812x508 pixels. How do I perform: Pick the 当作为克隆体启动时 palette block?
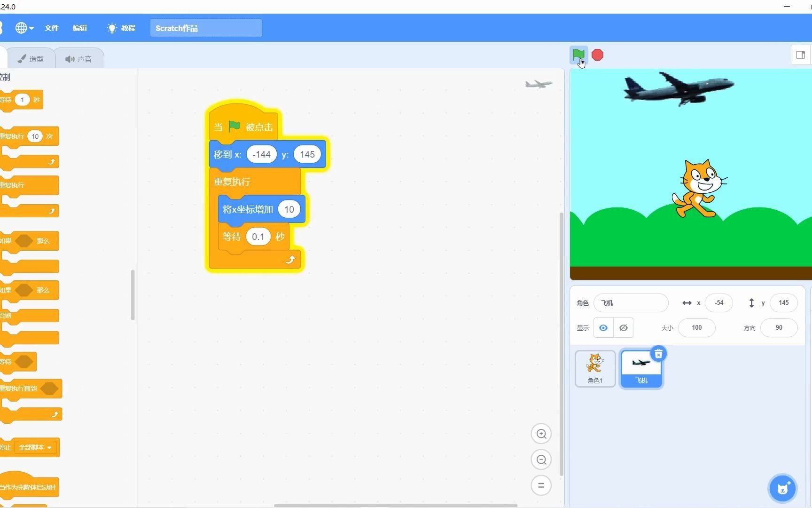point(28,484)
